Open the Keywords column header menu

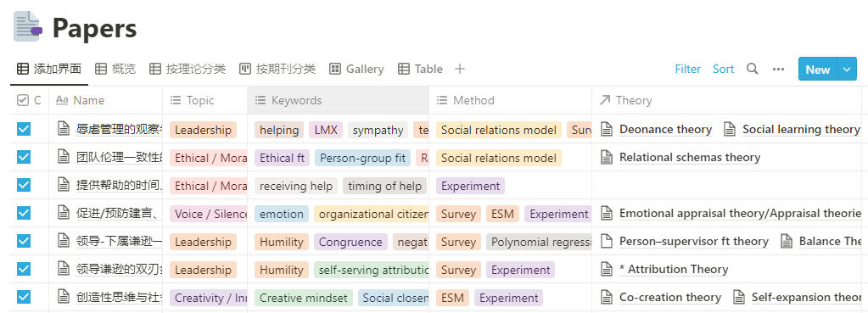tap(338, 100)
